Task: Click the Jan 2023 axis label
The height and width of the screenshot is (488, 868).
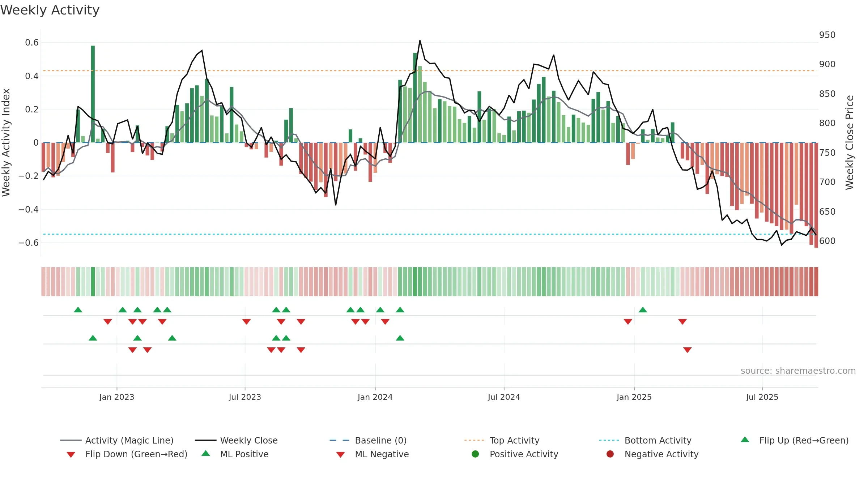Action: pos(117,397)
